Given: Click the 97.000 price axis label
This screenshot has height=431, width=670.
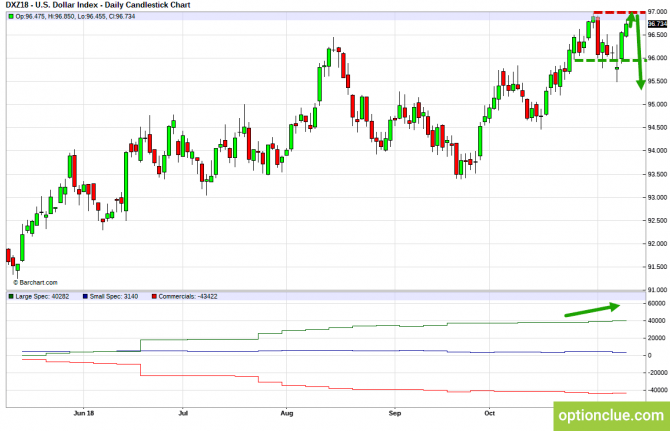Looking at the screenshot, I should click(x=657, y=12).
